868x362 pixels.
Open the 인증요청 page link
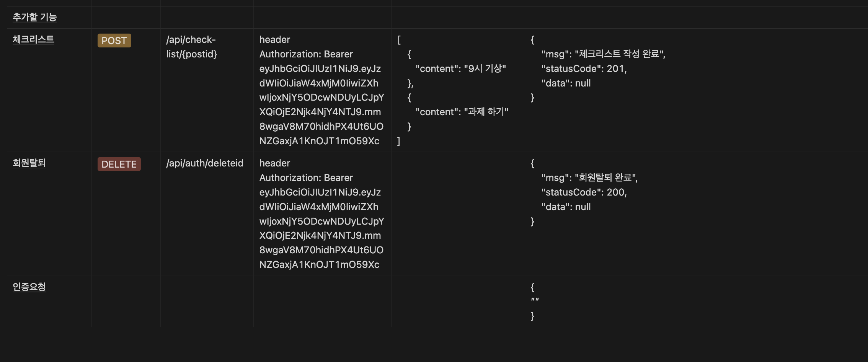click(x=29, y=287)
